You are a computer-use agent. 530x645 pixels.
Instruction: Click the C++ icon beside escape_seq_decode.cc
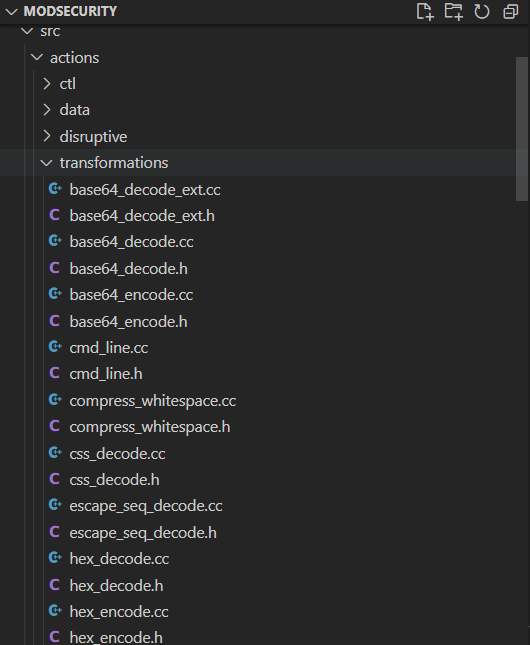pyautogui.click(x=55, y=506)
